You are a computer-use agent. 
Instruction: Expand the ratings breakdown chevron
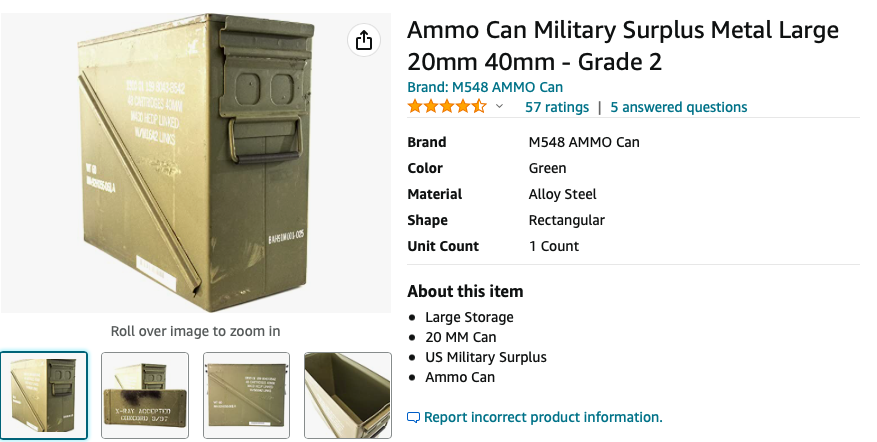[500, 107]
